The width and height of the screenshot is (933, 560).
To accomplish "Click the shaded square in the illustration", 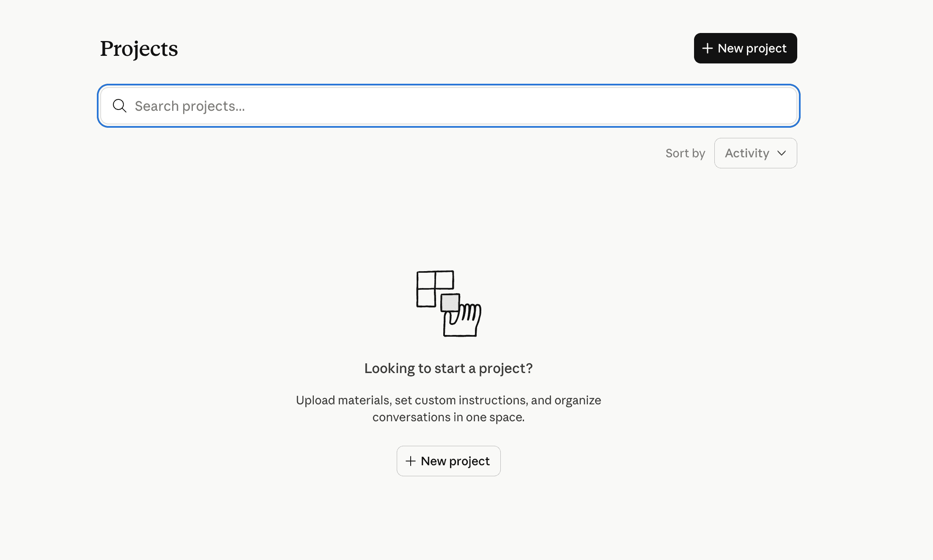I will 450,303.
